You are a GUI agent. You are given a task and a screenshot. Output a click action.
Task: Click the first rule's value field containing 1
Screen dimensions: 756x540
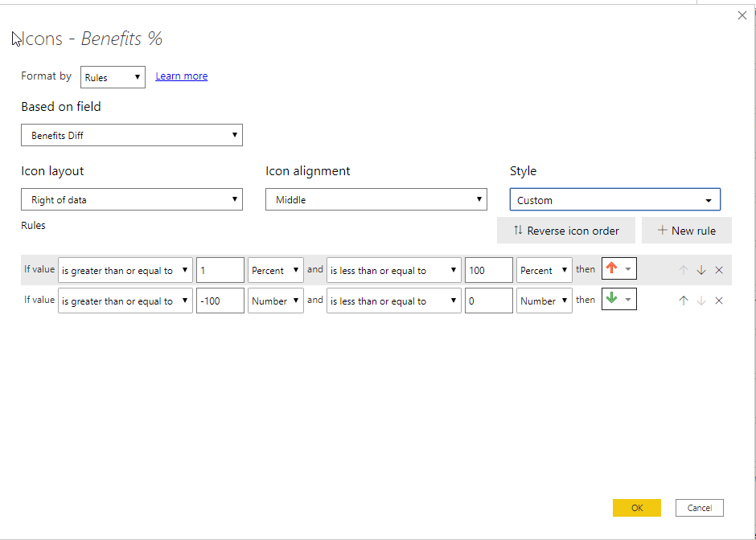coord(220,270)
